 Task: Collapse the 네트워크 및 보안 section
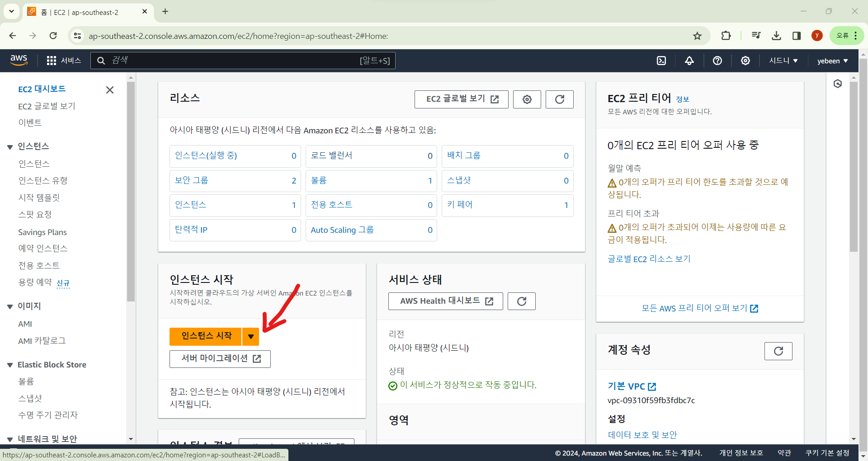10,439
